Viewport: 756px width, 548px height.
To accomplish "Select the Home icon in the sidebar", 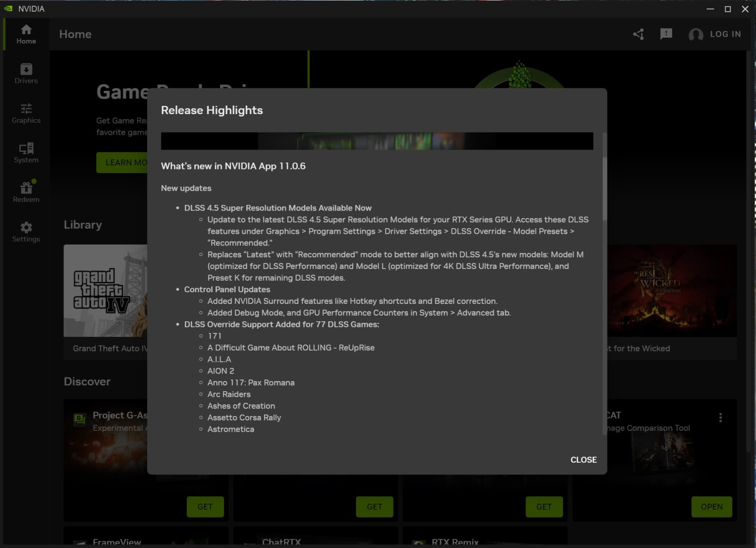I will pos(25,34).
